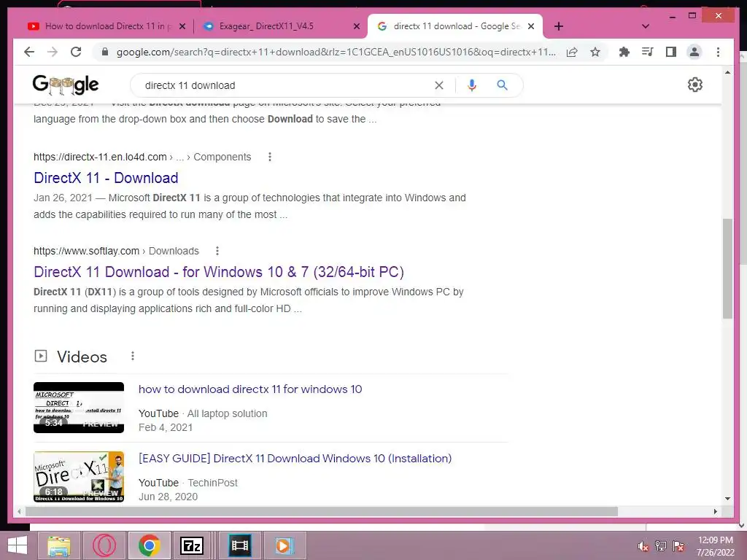Open Action Center flag tray icon
Image resolution: width=747 pixels, height=560 pixels.
(678, 546)
